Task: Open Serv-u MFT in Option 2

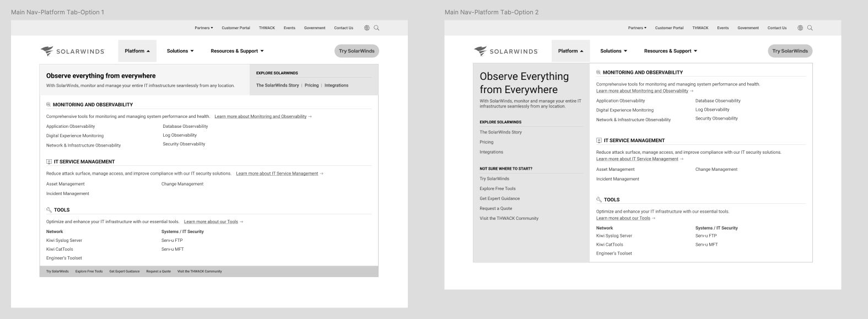Action: point(707,245)
